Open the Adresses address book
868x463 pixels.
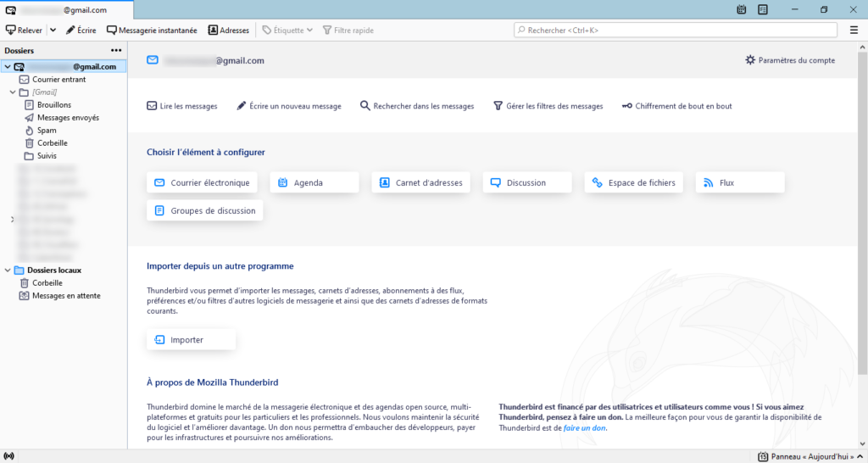pyautogui.click(x=229, y=31)
